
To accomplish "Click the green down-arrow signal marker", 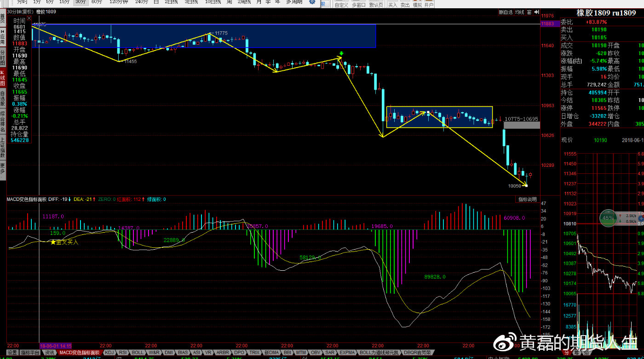I will coord(341,54).
